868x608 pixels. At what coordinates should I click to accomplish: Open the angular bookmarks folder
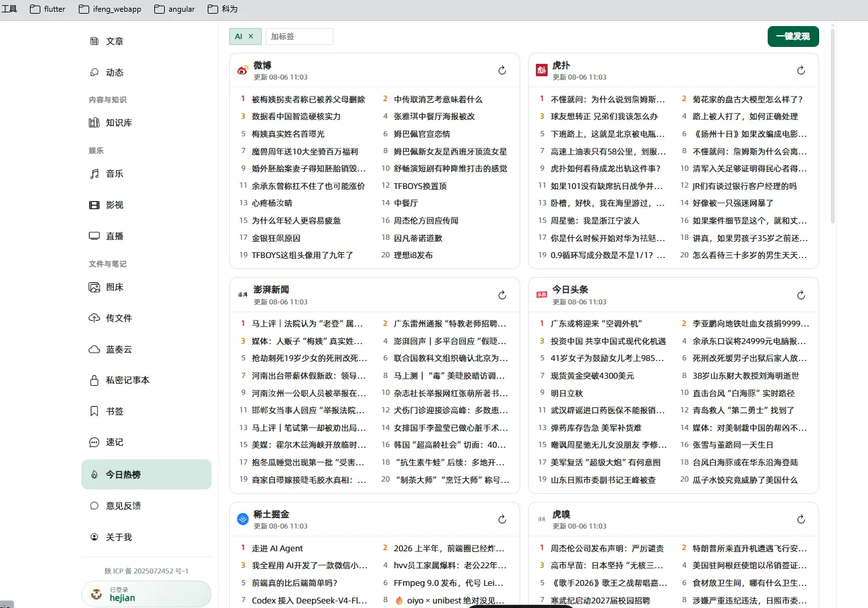[175, 9]
